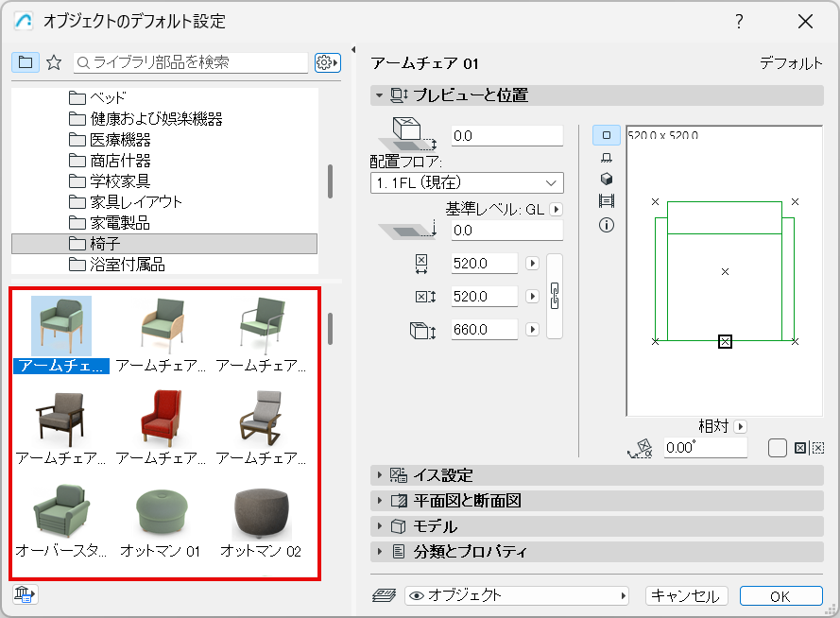
Task: Open the library search settings gear
Action: pos(327,62)
